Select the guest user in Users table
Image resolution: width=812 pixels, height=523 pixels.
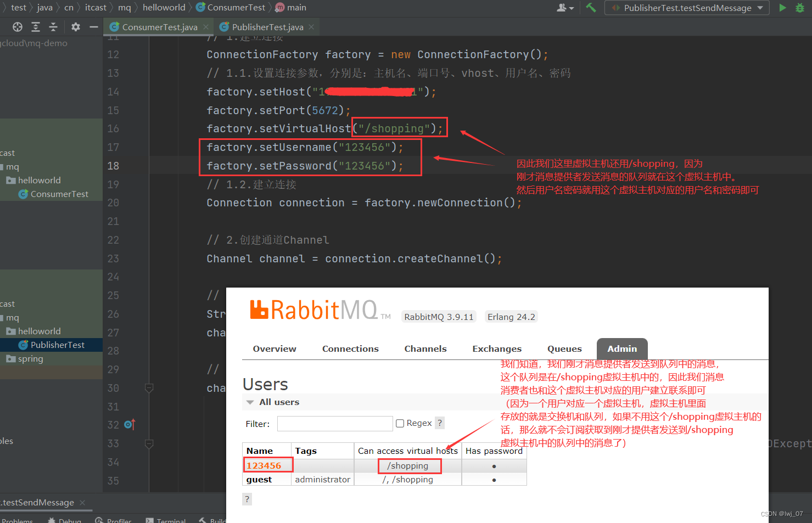[x=258, y=479]
